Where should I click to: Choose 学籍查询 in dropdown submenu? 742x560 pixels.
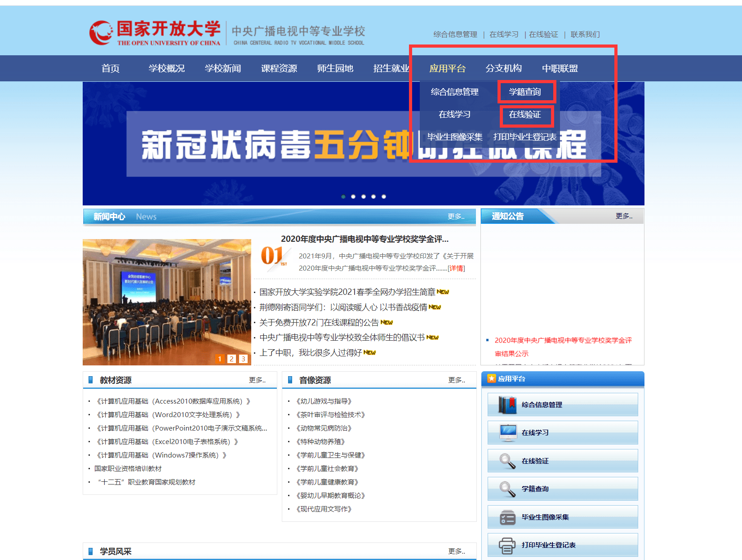pos(525,92)
